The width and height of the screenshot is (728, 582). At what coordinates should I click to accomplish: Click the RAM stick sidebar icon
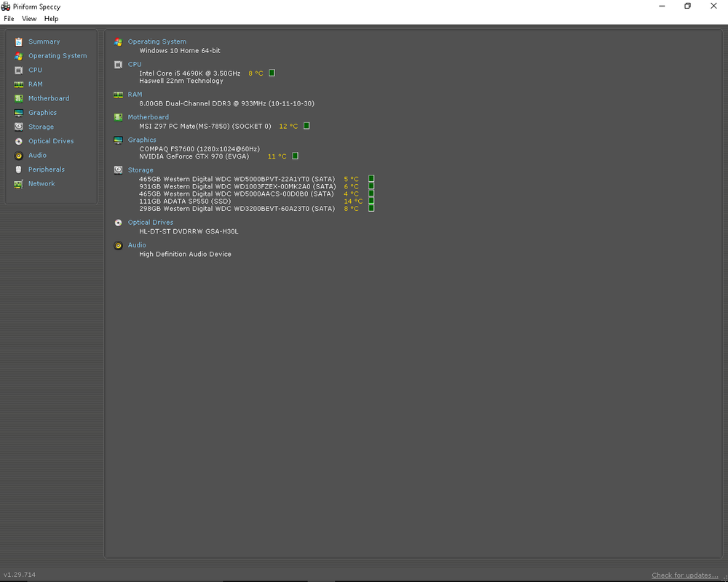pos(19,84)
